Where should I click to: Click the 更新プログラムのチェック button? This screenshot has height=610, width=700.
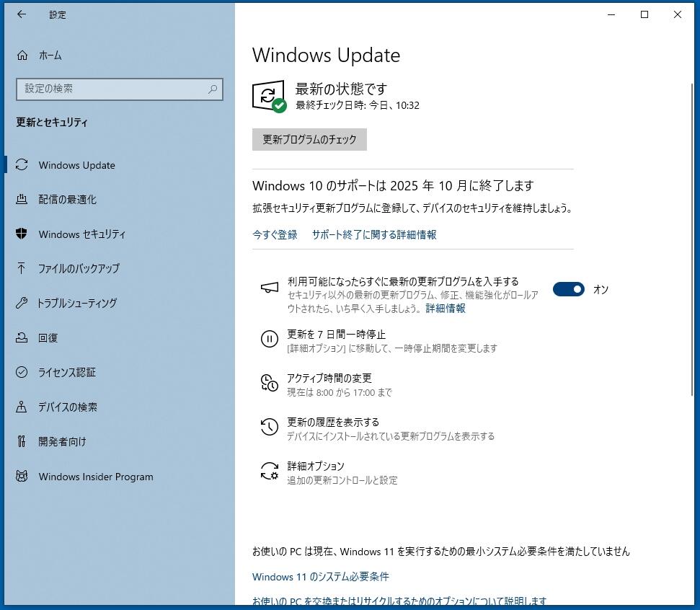[309, 139]
